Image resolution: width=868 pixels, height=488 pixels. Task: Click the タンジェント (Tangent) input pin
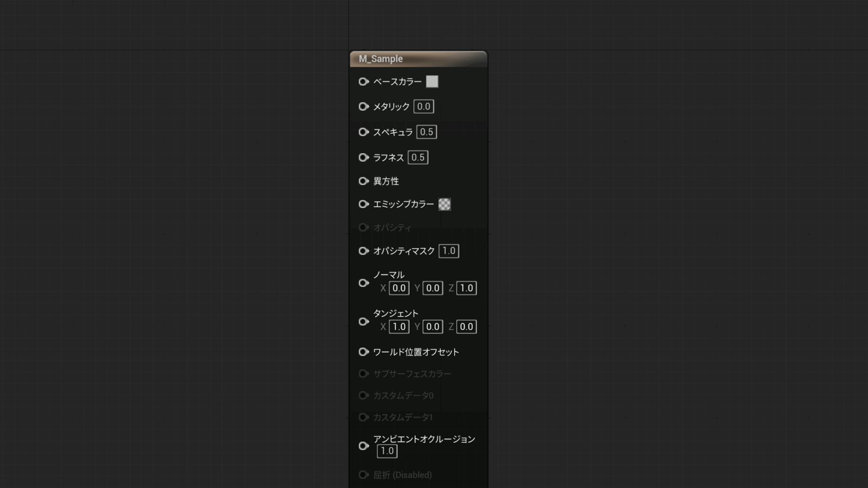363,321
